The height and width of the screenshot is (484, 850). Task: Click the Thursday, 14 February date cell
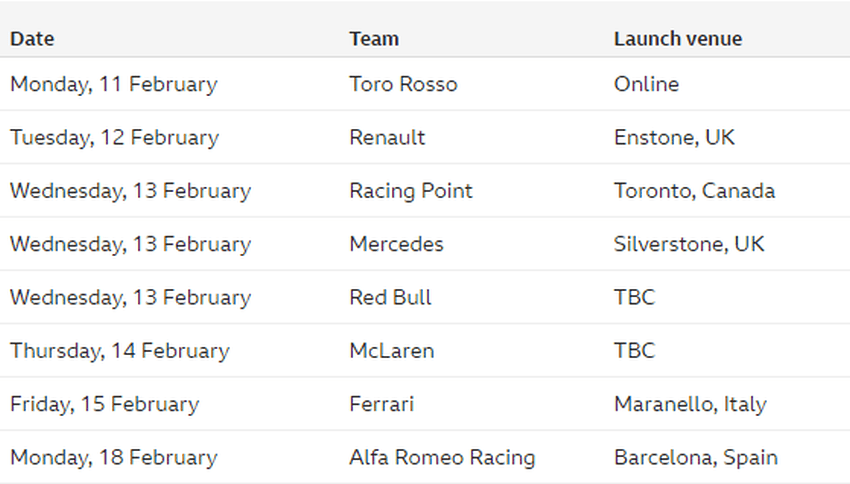click(120, 351)
